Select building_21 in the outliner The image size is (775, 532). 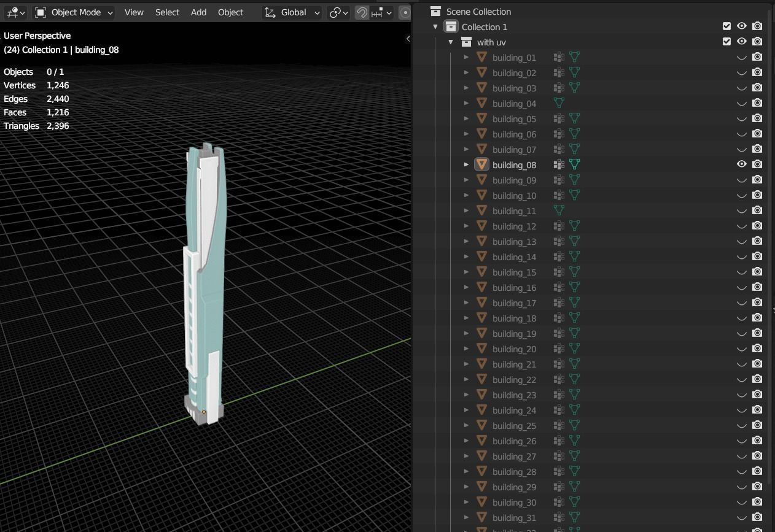514,364
